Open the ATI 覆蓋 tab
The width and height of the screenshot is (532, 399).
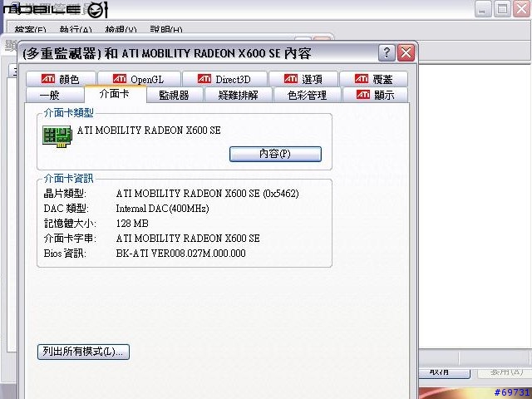point(373,79)
